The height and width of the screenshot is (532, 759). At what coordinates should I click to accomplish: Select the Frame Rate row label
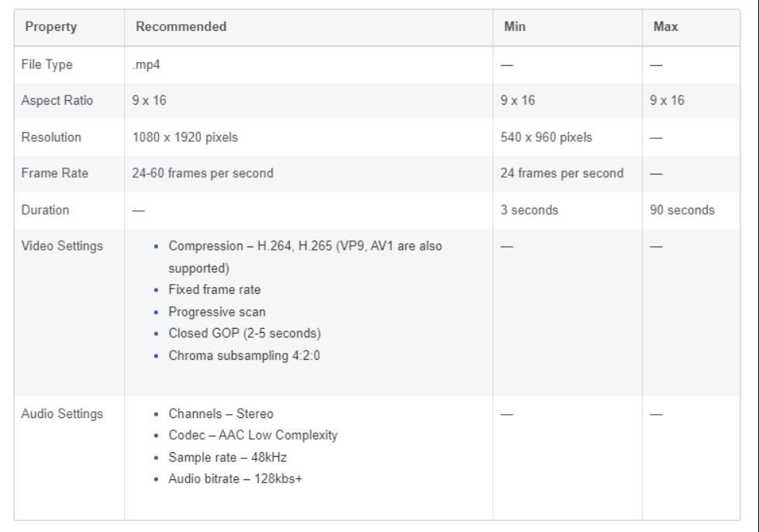[x=54, y=174]
